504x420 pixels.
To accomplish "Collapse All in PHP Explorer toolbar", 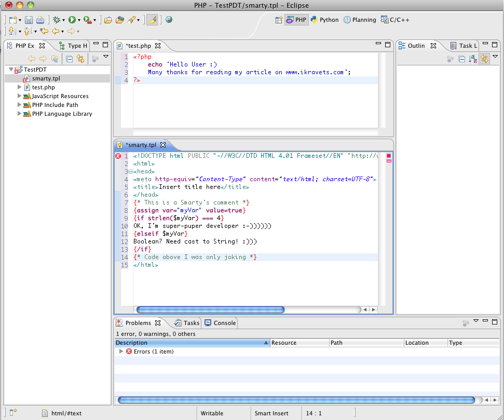I will pos(69,59).
